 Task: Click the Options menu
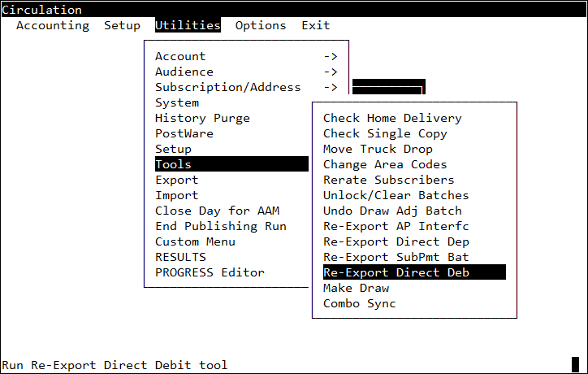point(261,25)
